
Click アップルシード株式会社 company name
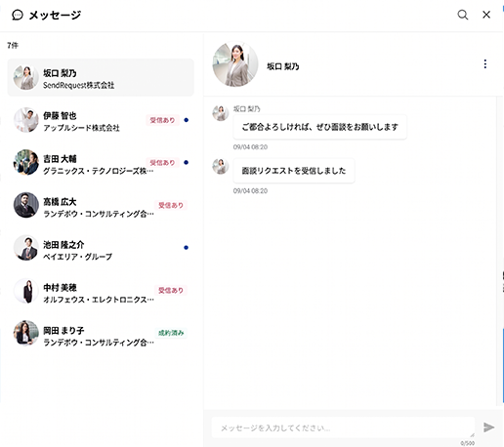(81, 128)
